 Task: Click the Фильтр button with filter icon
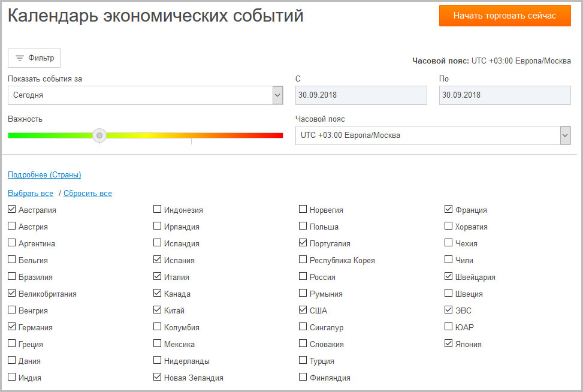[x=34, y=58]
